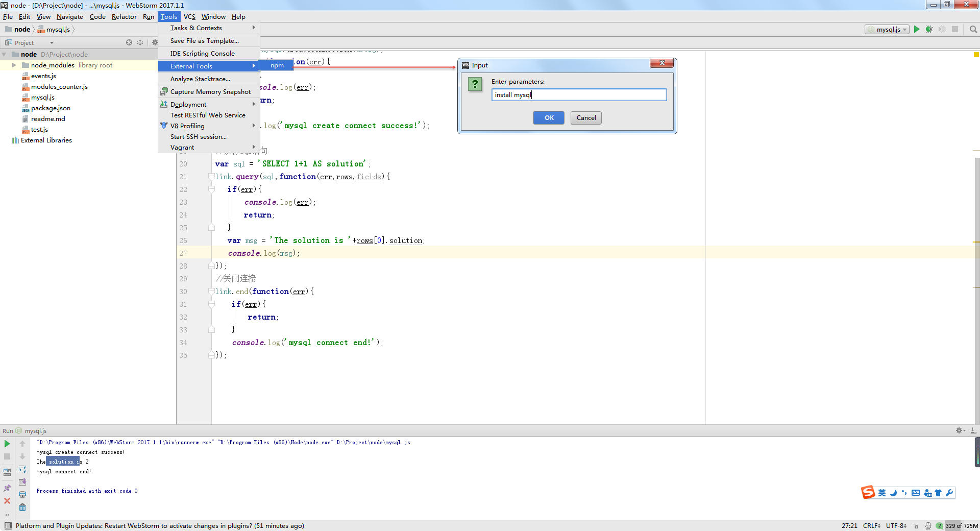Screen dimensions: 980x531
Task: Click the Run with Coverage toolbar icon
Action: click(942, 30)
